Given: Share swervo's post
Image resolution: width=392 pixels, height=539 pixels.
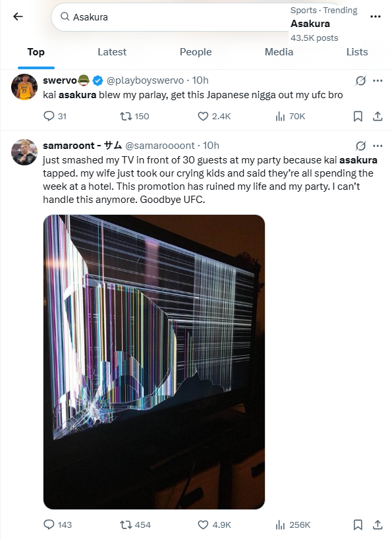Looking at the screenshot, I should (x=378, y=116).
